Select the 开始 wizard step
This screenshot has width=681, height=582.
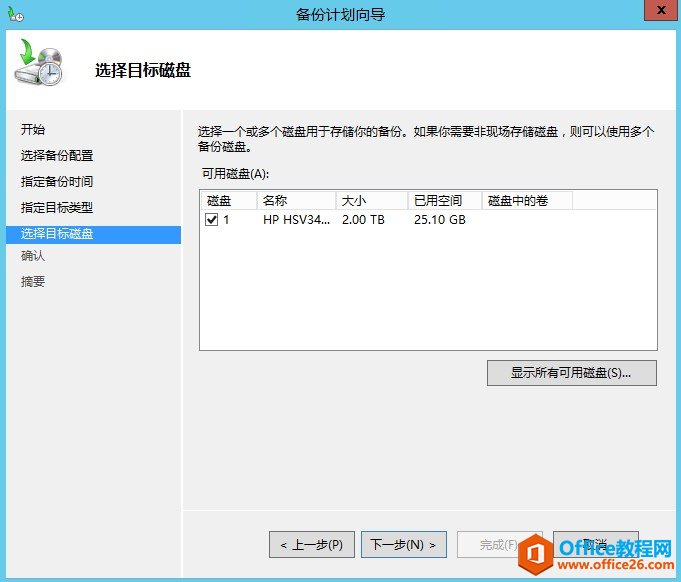33,129
